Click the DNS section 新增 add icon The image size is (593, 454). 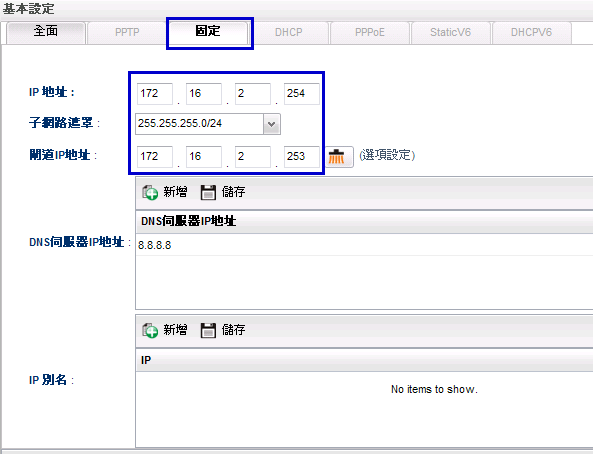coord(150,192)
